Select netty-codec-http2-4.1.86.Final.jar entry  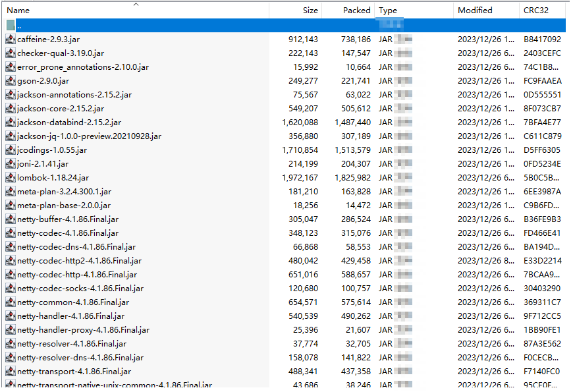point(79,261)
